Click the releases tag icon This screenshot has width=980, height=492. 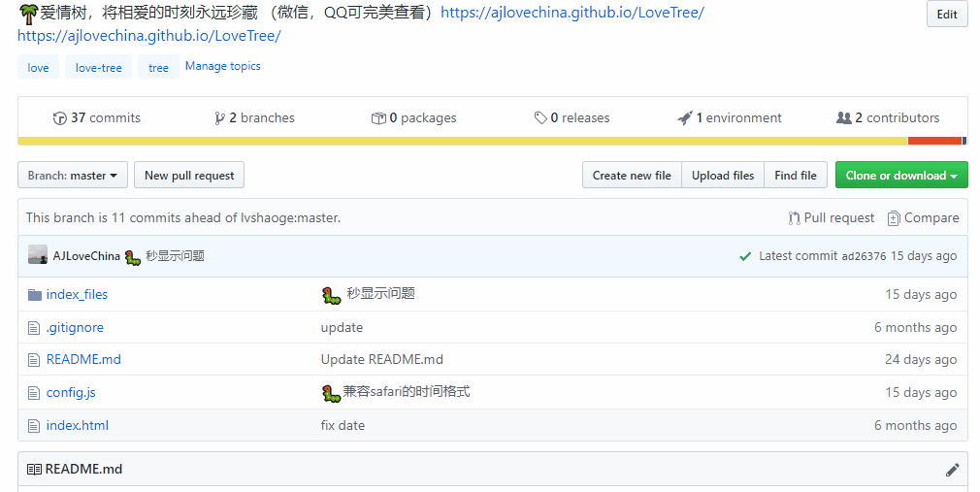pyautogui.click(x=540, y=118)
